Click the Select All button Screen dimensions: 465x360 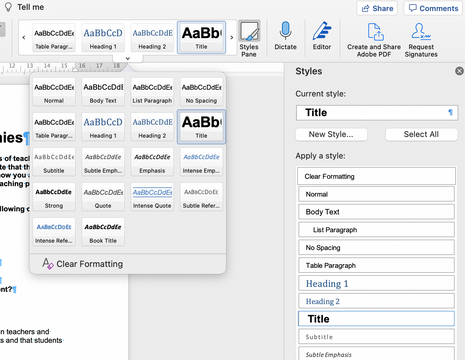tap(421, 134)
